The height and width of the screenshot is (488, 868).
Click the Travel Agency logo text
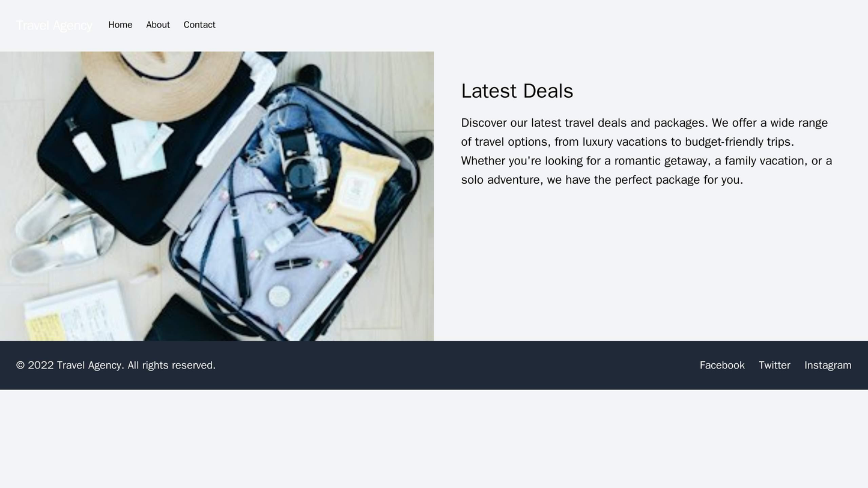click(54, 25)
